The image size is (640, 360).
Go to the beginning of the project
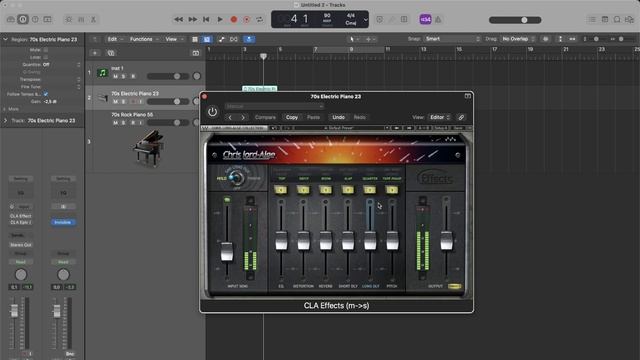(206, 19)
